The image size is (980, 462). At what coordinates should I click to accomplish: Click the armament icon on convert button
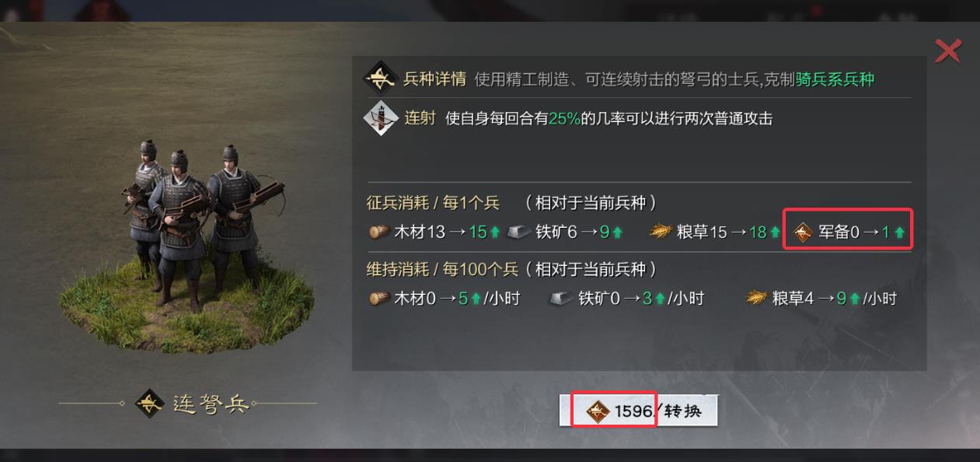point(598,411)
